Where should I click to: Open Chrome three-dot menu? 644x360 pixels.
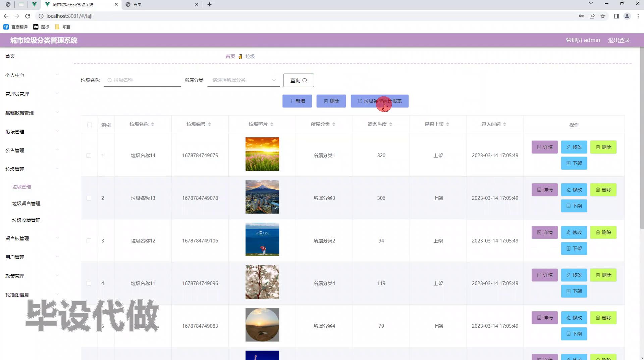(x=638, y=16)
